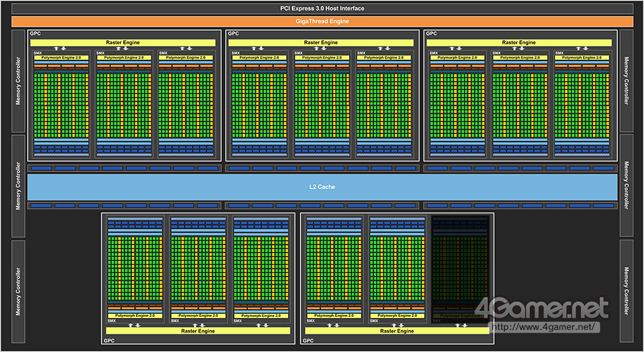Click the upper-left Memory Controller block
644x352 pixels.
tap(18, 81)
